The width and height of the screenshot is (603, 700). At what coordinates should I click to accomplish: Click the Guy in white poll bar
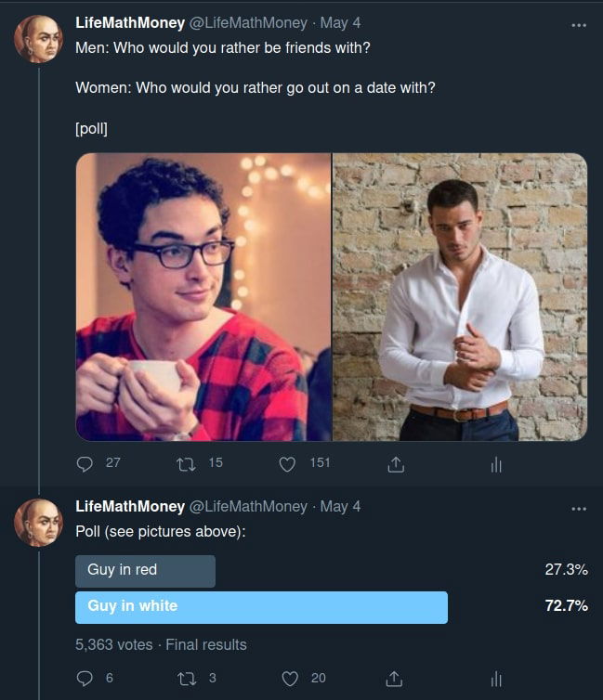click(261, 607)
